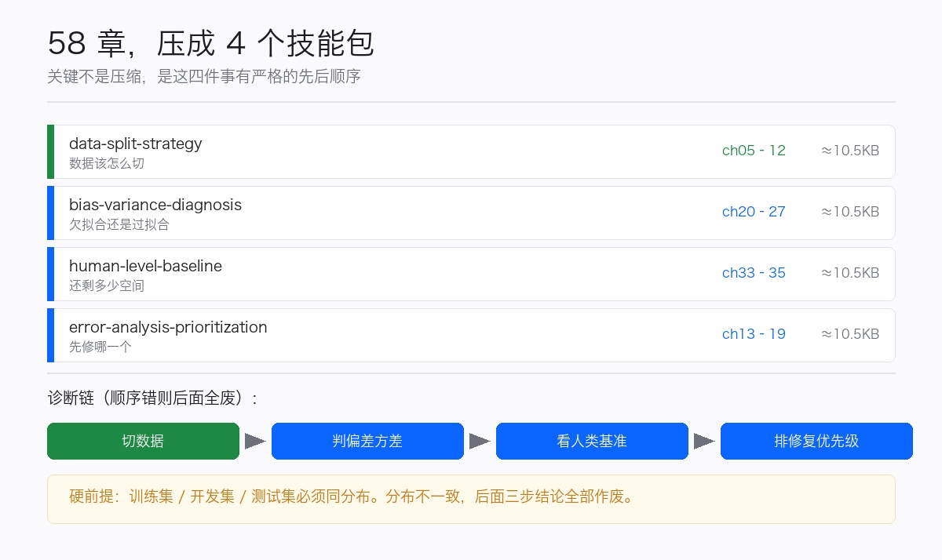Click the subtitle about 严格的先后顺序
Viewport: 942px width, 560px height.
point(204,77)
